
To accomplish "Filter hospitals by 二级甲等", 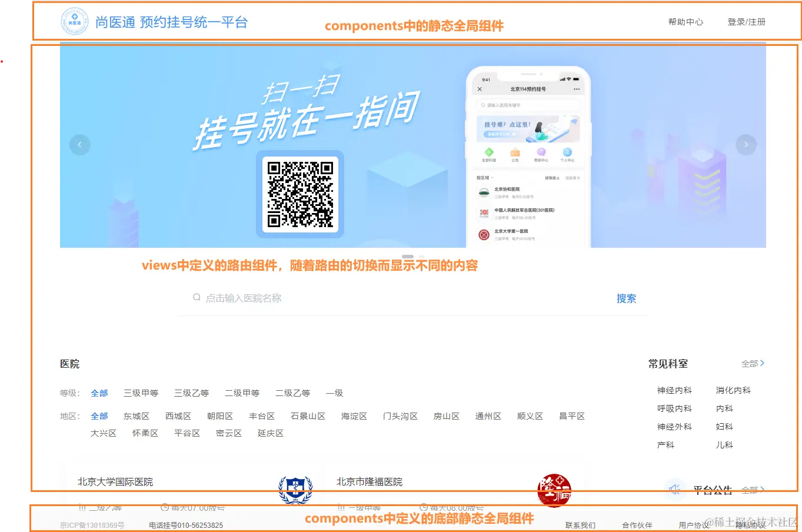I will coord(242,393).
